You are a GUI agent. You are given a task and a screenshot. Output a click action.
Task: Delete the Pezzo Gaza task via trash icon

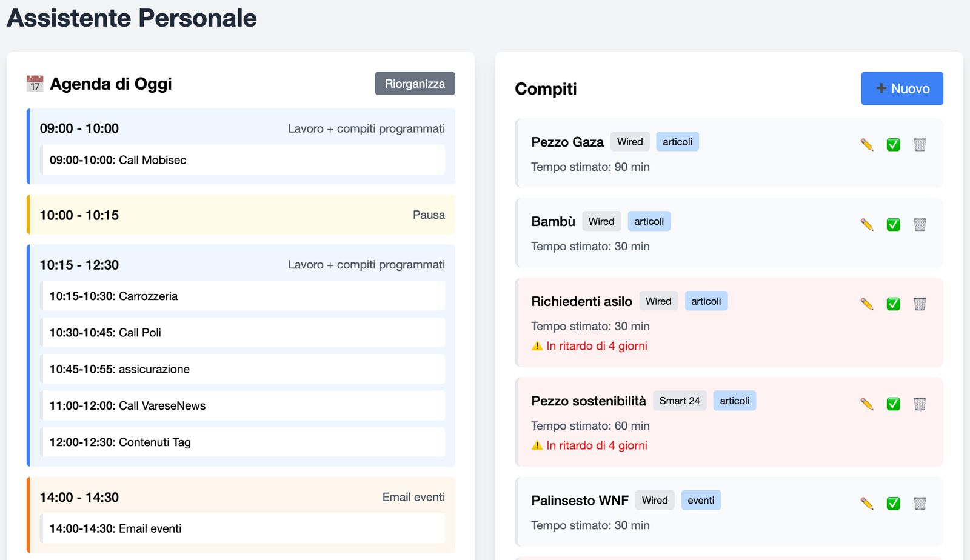920,145
